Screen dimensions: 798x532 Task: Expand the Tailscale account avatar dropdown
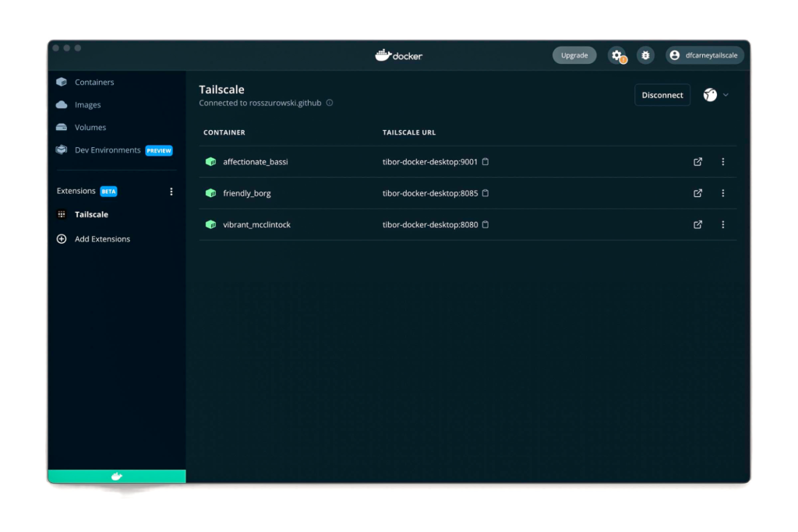(x=726, y=95)
